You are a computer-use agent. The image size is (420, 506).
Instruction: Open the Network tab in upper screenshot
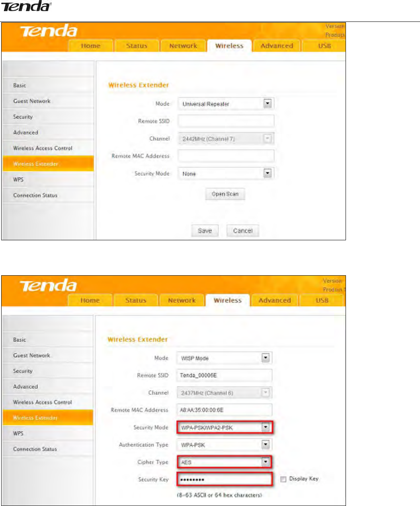183,46
